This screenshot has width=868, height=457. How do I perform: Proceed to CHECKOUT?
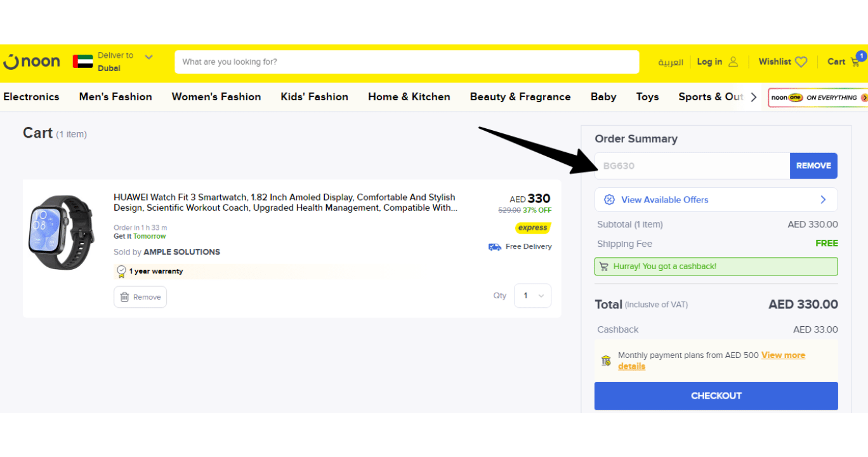pyautogui.click(x=716, y=396)
